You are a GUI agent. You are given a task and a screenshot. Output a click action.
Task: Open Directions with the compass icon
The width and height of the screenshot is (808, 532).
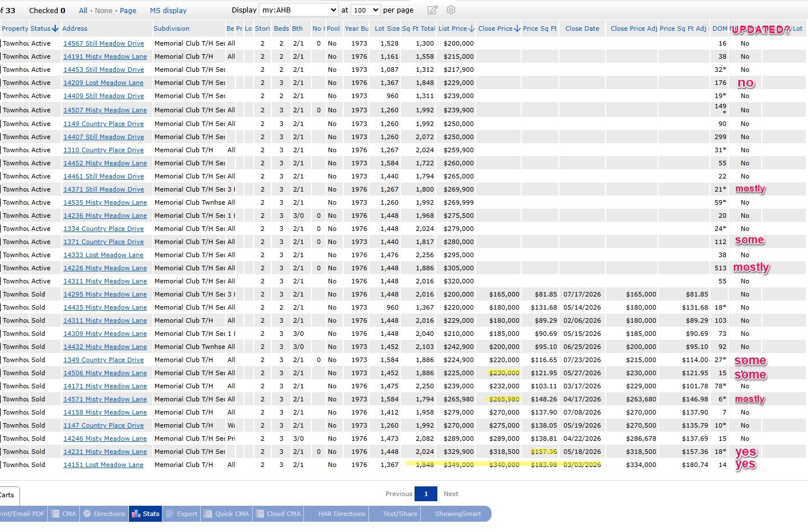click(104, 514)
